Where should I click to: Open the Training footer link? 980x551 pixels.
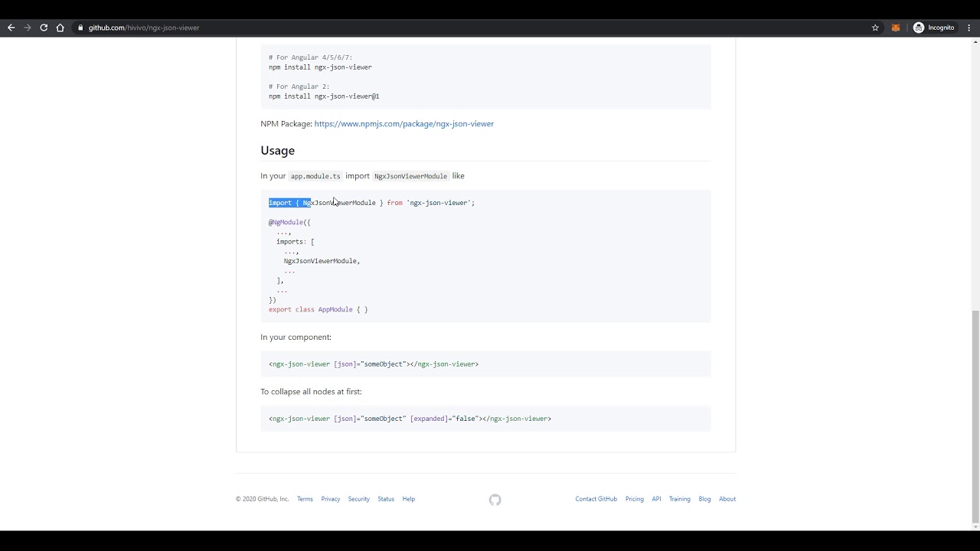point(679,499)
